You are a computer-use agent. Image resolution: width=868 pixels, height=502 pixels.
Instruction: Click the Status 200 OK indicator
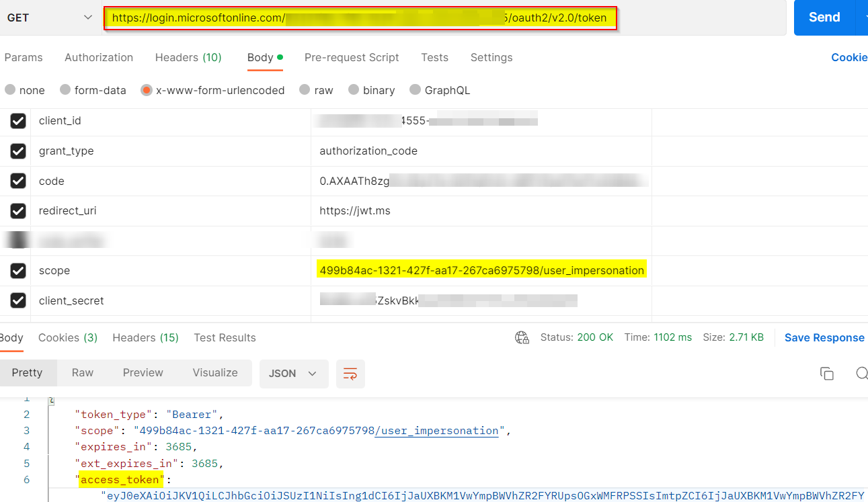(577, 337)
